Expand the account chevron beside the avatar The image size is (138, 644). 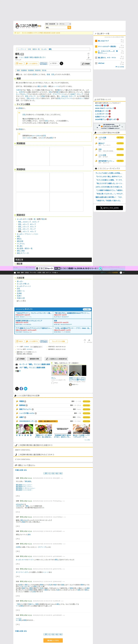(124, 273)
